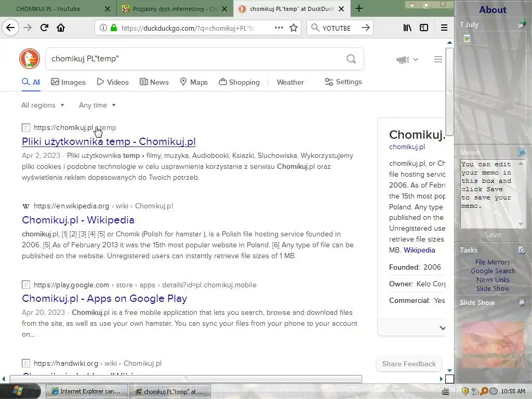Click Save under the memo box
532x399 pixels.
493,235
